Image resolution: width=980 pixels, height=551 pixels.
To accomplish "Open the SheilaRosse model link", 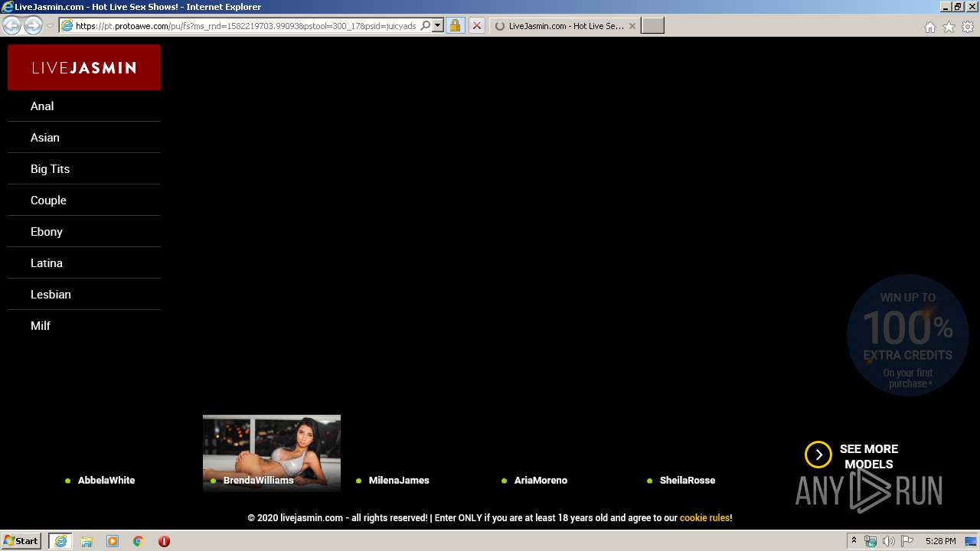I will [x=687, y=481].
